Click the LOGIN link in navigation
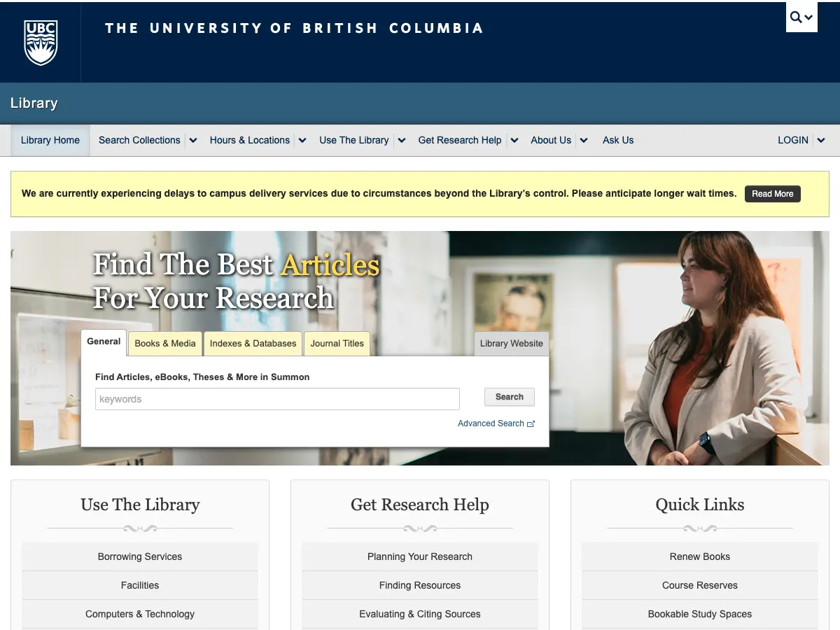This screenshot has height=630, width=840. pos(793,141)
